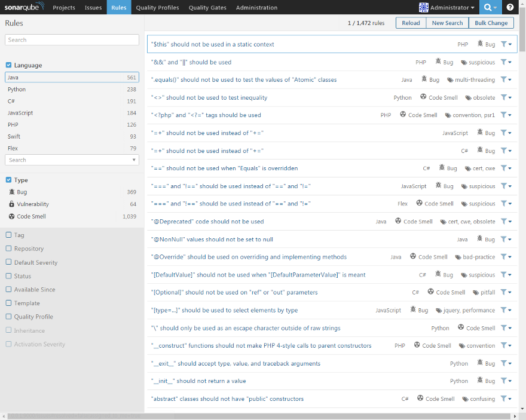Open filter dropdown arrow for "==" Equals overridden rule
The width and height of the screenshot is (526, 420).
(510, 168)
